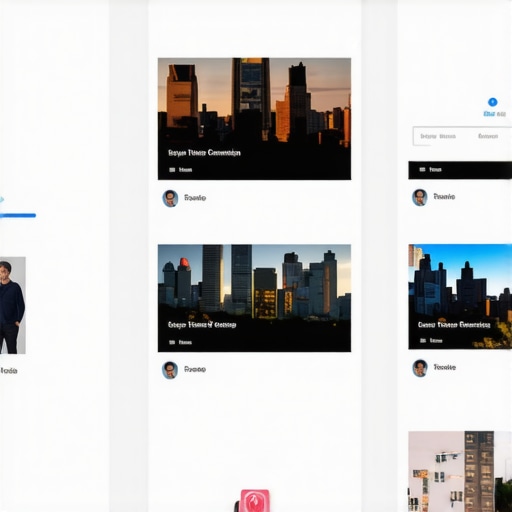Click author name beside avatar under black bar
Screen dimensions: 512x512
[444, 197]
